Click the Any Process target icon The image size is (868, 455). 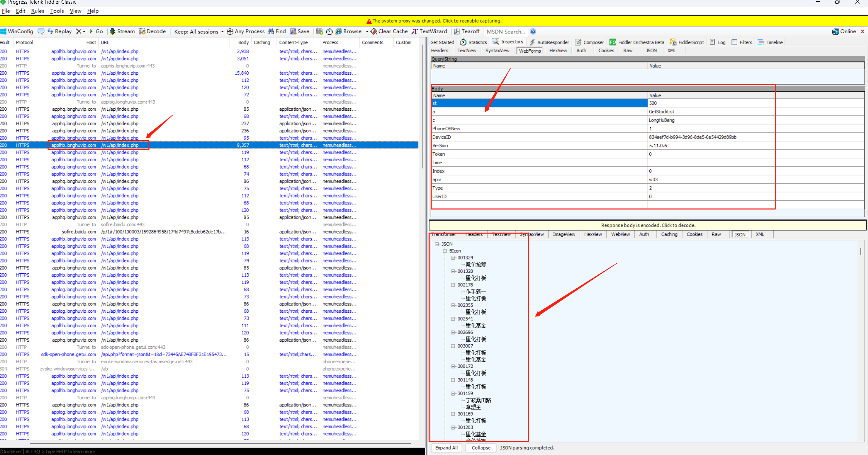pyautogui.click(x=230, y=32)
